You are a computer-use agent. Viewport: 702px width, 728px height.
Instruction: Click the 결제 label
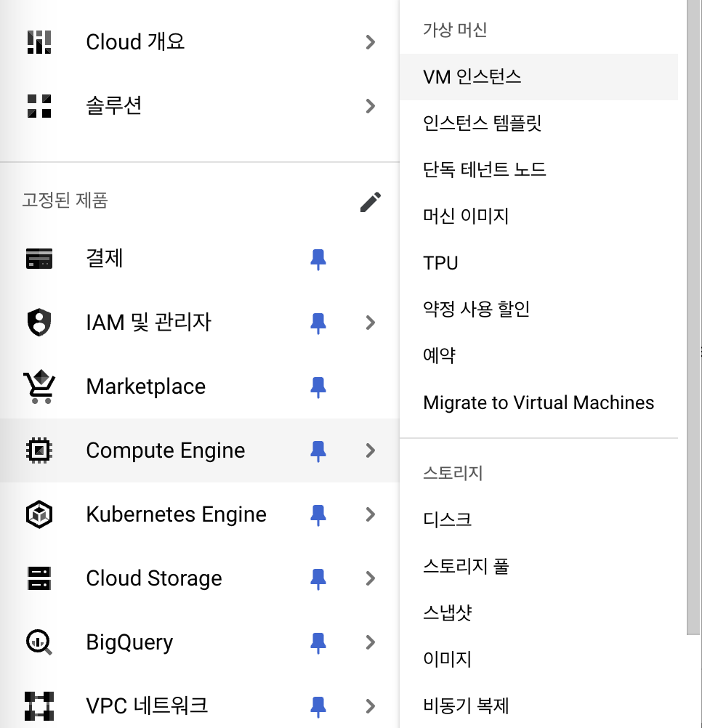point(105,258)
